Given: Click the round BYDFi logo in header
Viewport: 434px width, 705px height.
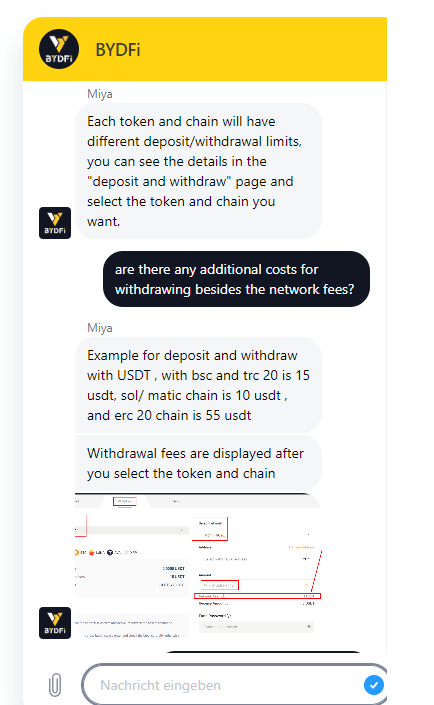Looking at the screenshot, I should click(59, 49).
